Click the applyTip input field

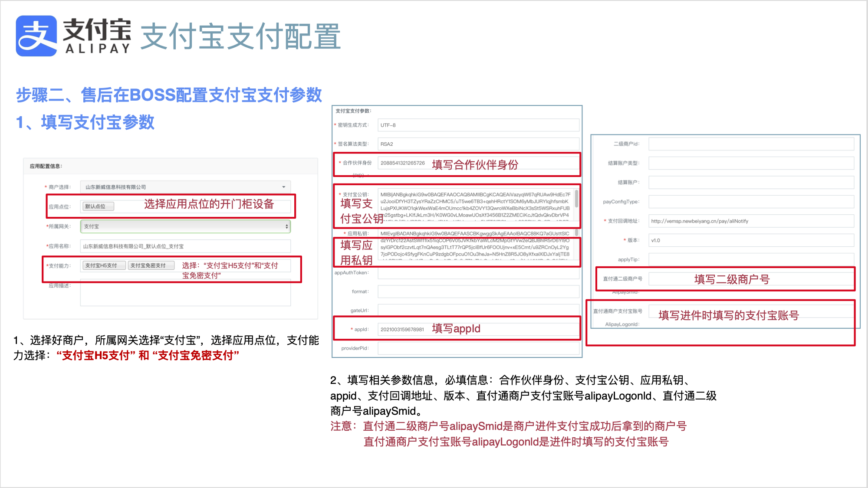(x=751, y=259)
